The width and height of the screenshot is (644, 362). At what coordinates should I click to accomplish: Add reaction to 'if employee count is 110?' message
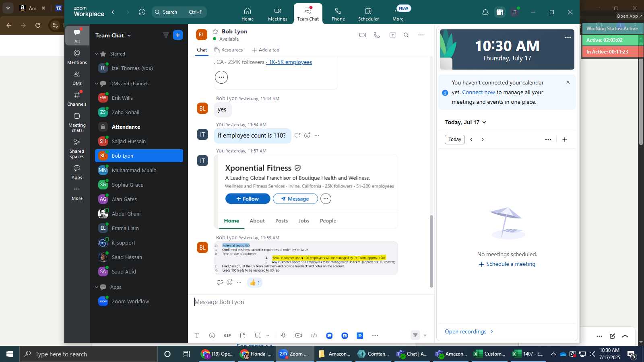coord(307,136)
